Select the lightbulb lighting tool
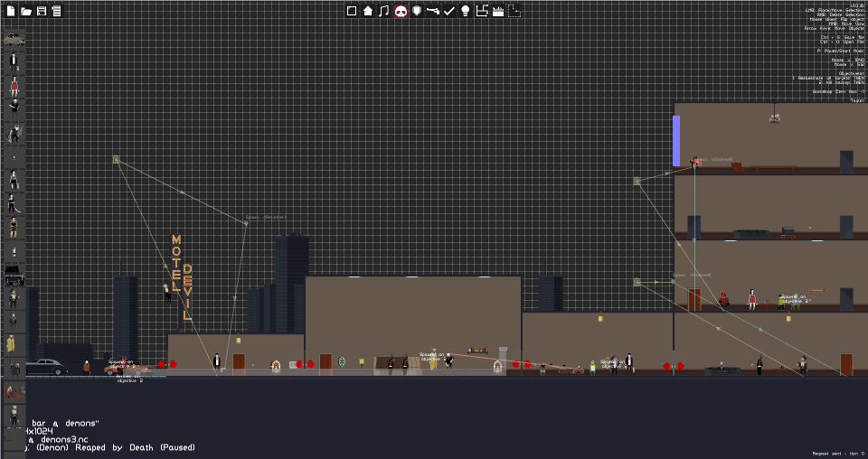This screenshot has width=868, height=459. click(466, 11)
